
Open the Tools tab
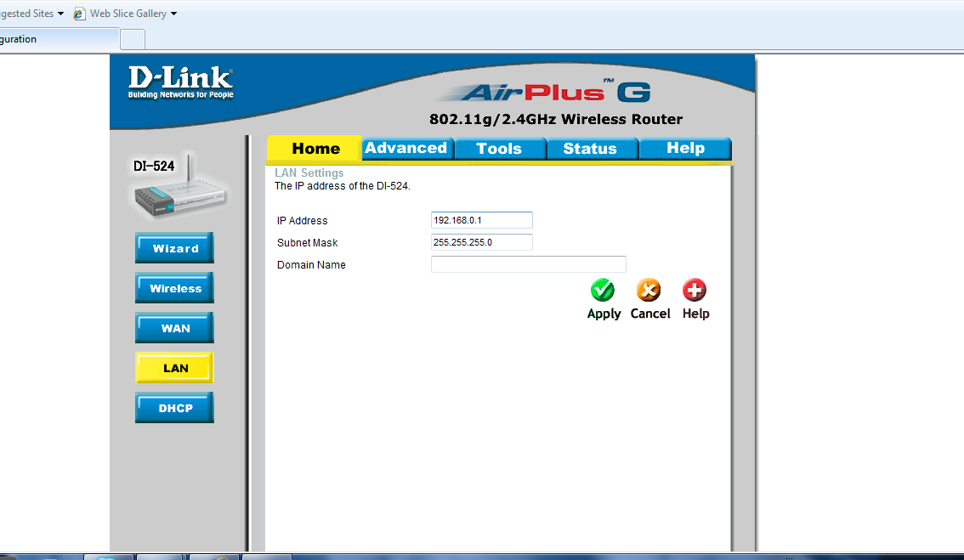coord(500,148)
